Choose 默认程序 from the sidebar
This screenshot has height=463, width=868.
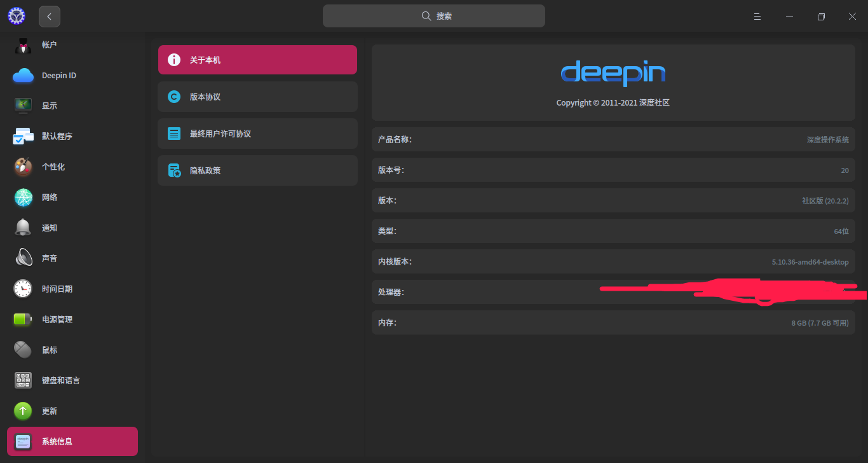tap(72, 136)
